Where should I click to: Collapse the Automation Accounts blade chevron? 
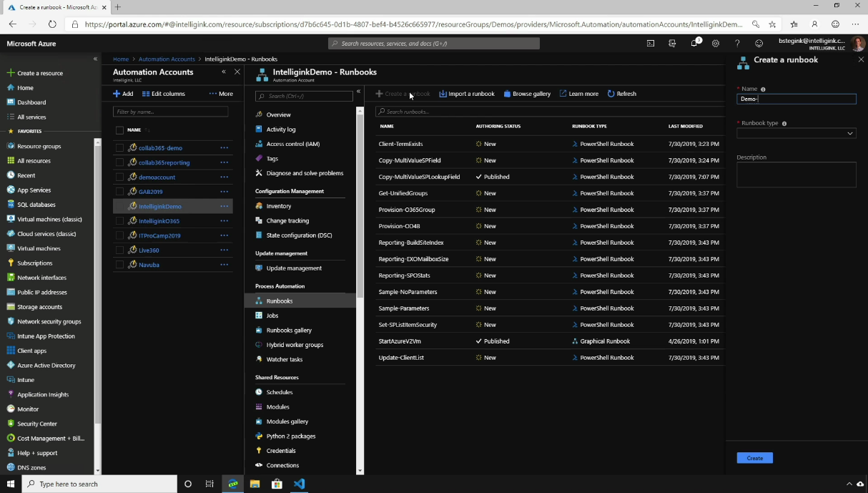(x=224, y=72)
